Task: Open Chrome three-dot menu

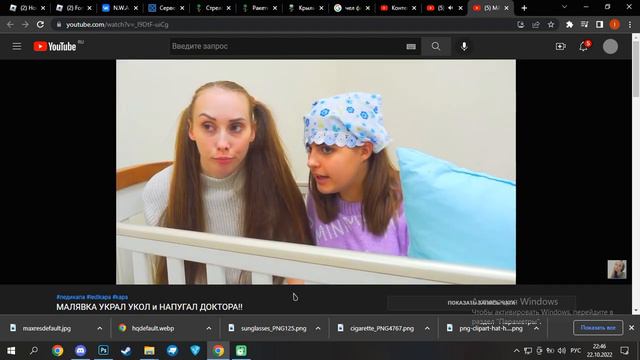Action: tap(630, 24)
